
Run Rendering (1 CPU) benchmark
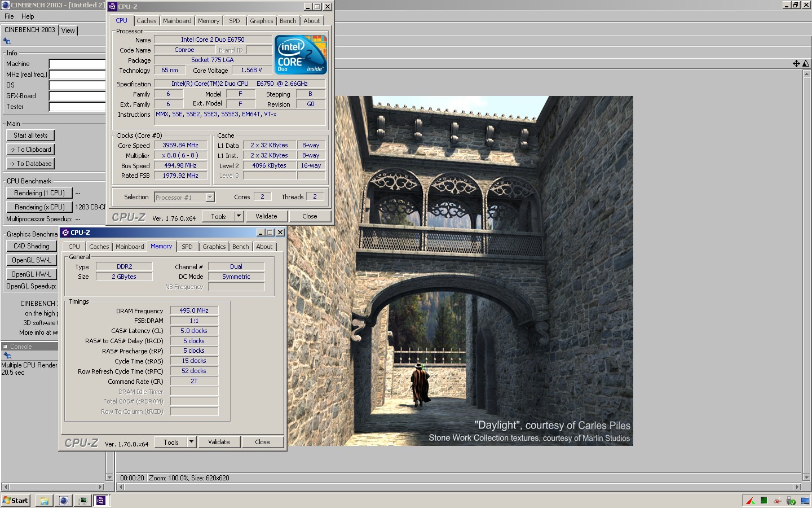(x=39, y=193)
